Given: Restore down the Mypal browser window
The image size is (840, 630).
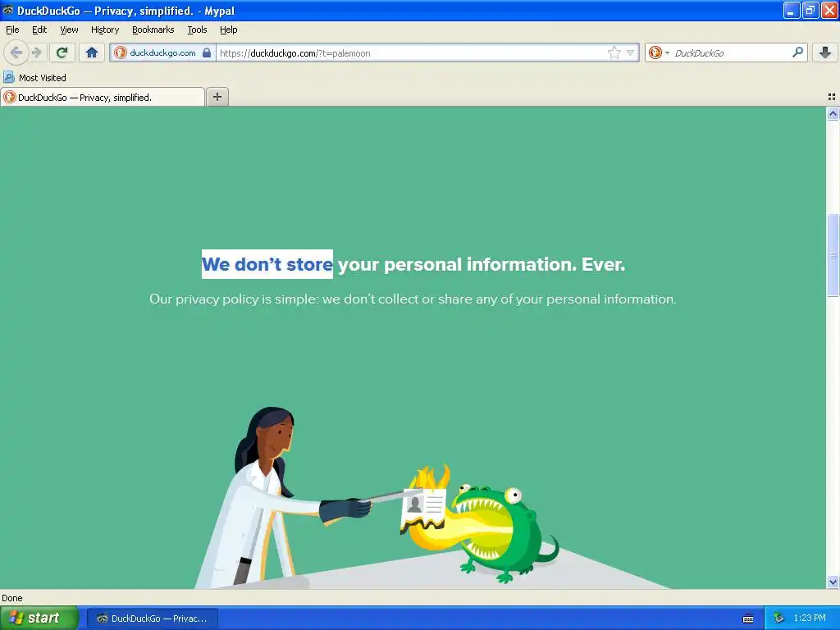Looking at the screenshot, I should click(x=810, y=10).
